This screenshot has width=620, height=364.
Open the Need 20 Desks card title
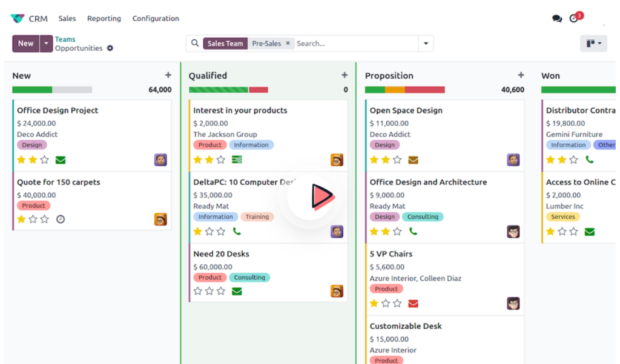coord(221,254)
